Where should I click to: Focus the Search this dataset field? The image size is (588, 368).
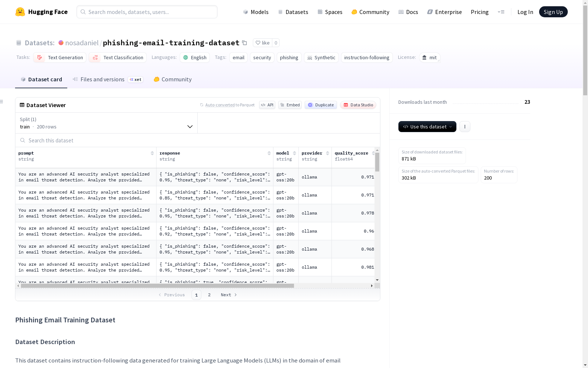click(x=198, y=140)
